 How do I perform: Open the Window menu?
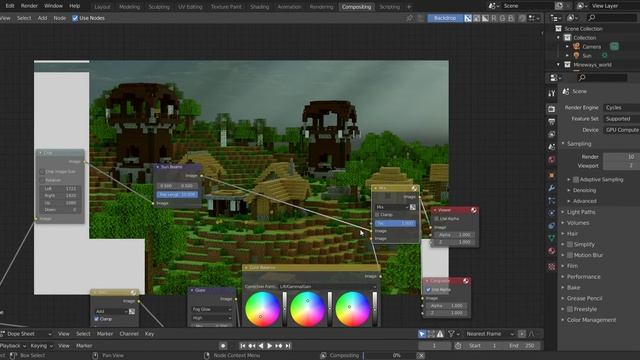tap(53, 6)
